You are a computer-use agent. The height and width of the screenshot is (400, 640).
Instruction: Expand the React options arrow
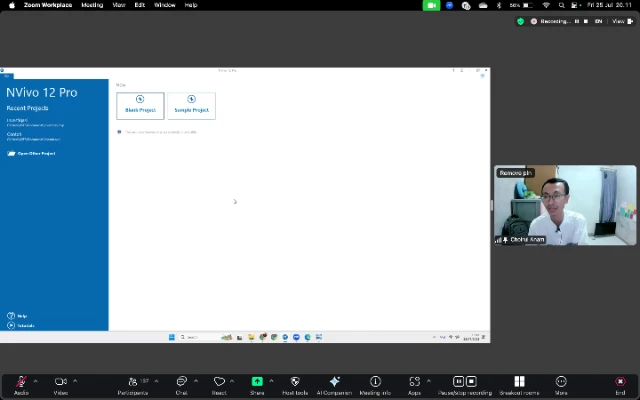[x=232, y=381]
